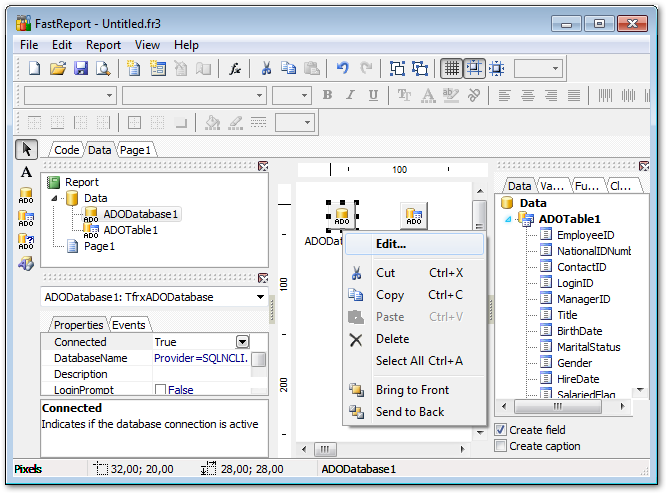
Task: Choose Edit... in context menu
Action: coord(414,244)
